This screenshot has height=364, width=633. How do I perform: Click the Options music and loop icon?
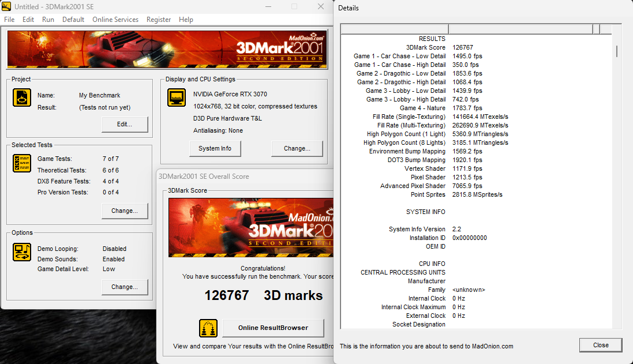[x=22, y=252]
